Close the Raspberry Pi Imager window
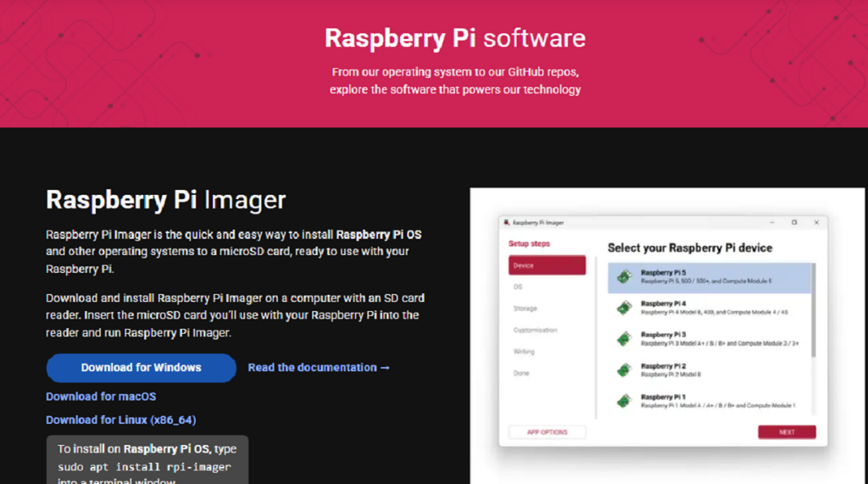This screenshot has height=484, width=868. pyautogui.click(x=816, y=223)
